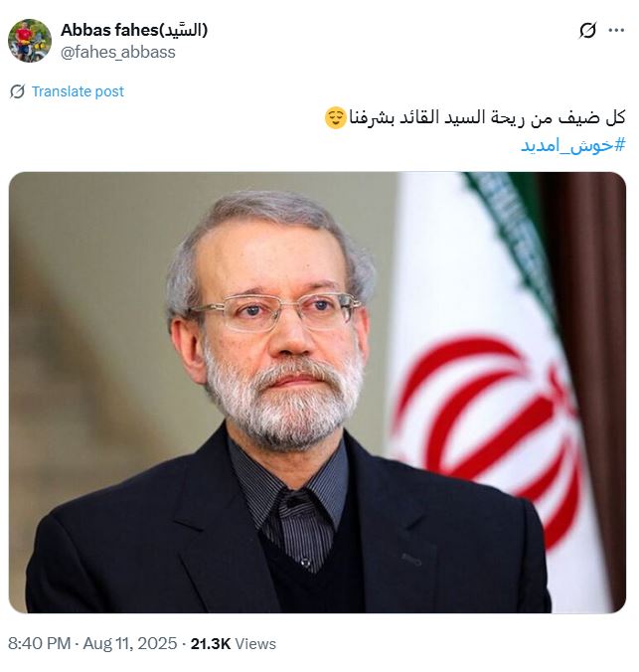Click the Aug 11, 2025 date
The height and width of the screenshot is (672, 639).
pos(130,644)
